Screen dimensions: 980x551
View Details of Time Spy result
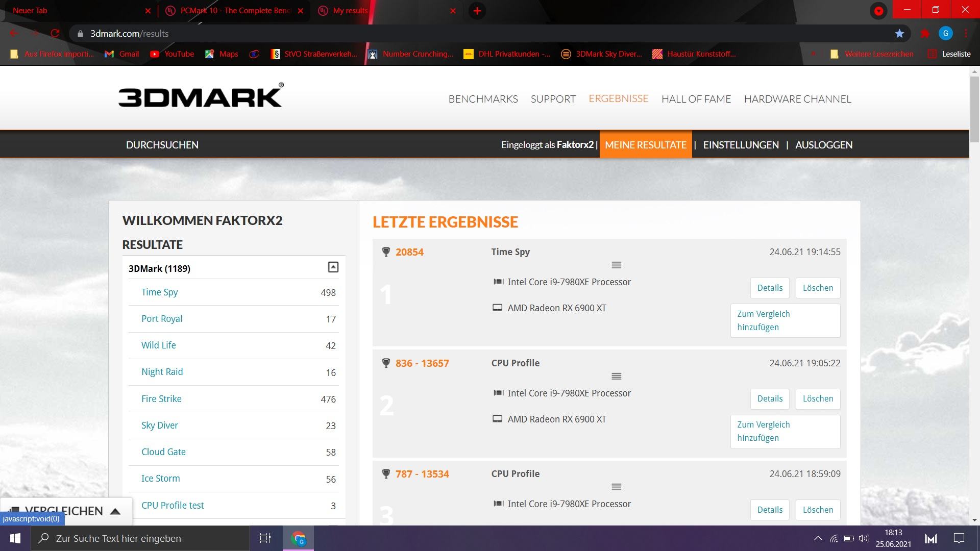[x=770, y=288]
